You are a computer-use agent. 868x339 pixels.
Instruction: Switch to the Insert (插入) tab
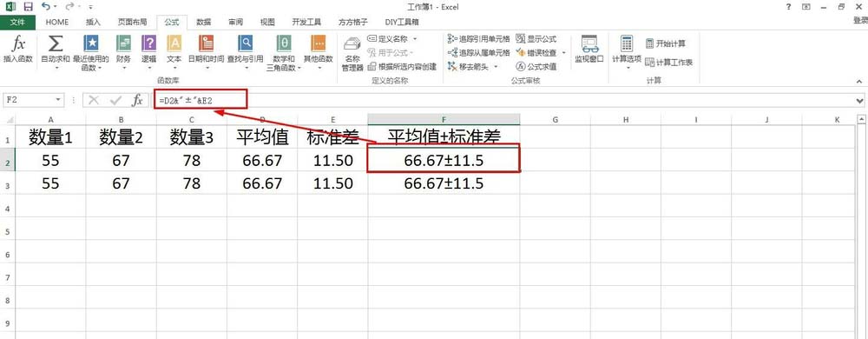(94, 22)
